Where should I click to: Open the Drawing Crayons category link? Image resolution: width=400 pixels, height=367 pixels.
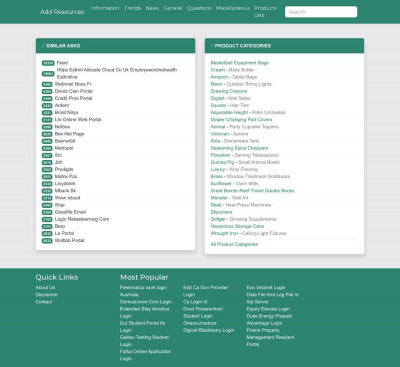coord(229,91)
